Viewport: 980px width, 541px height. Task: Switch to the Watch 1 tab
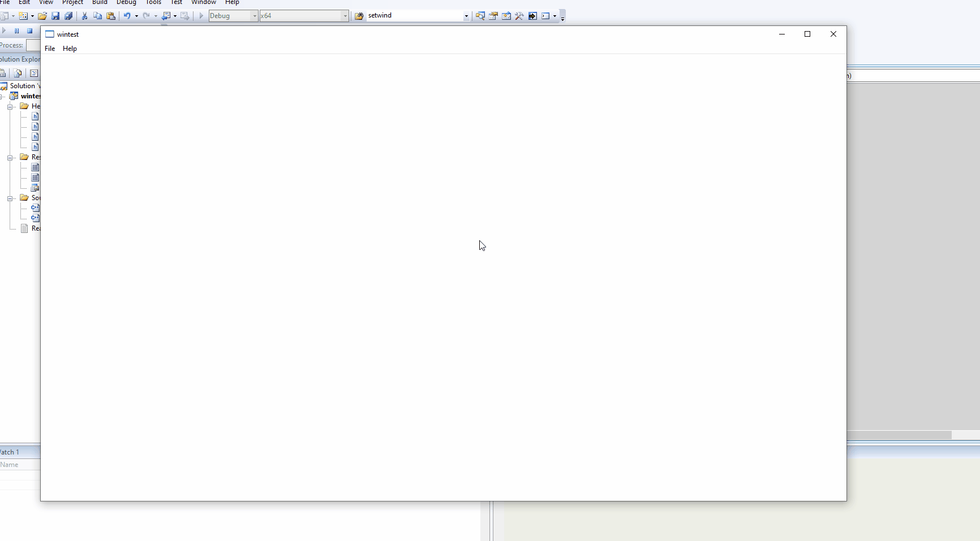point(10,452)
